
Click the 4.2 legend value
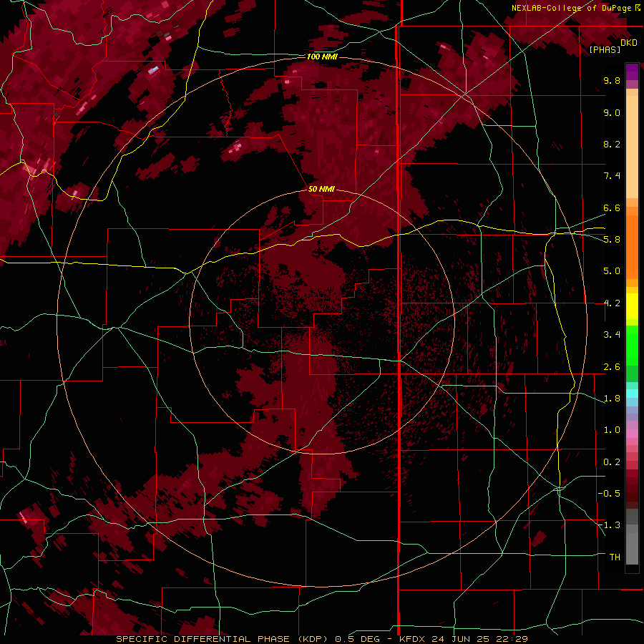click(x=612, y=303)
